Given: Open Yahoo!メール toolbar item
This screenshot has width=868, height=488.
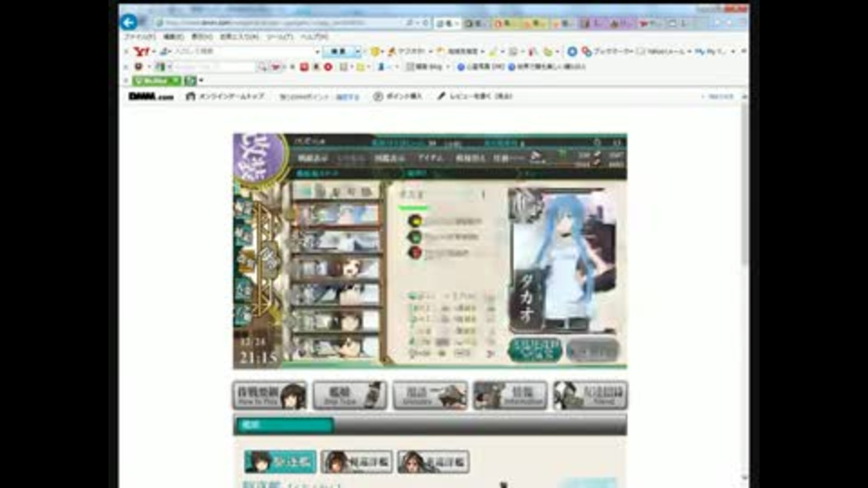Looking at the screenshot, I should click(664, 52).
